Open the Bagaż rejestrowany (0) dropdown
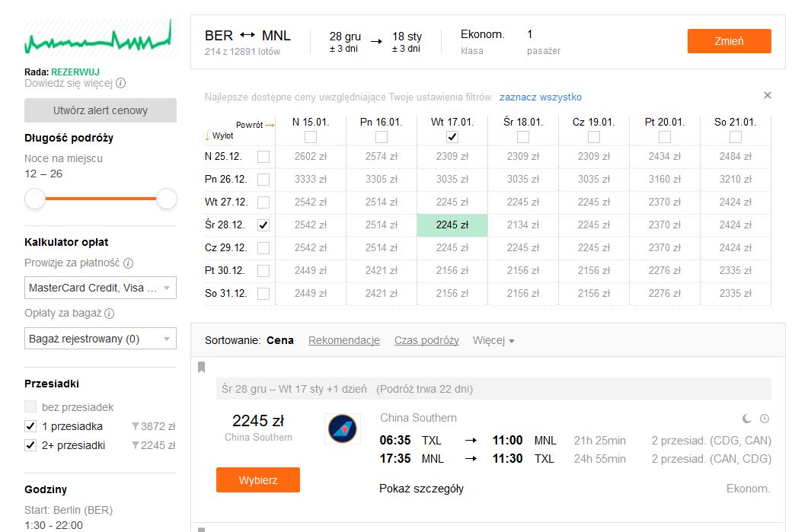 click(x=101, y=339)
